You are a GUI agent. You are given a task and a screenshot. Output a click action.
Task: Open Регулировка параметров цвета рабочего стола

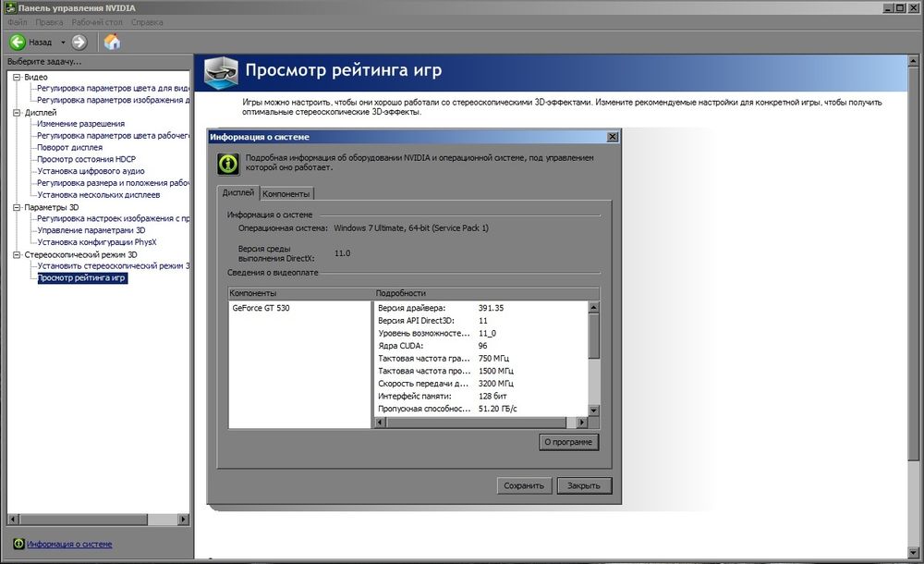tap(113, 136)
